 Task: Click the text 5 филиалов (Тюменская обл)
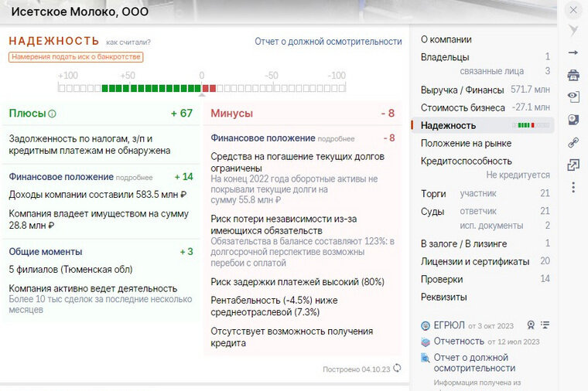(x=70, y=269)
